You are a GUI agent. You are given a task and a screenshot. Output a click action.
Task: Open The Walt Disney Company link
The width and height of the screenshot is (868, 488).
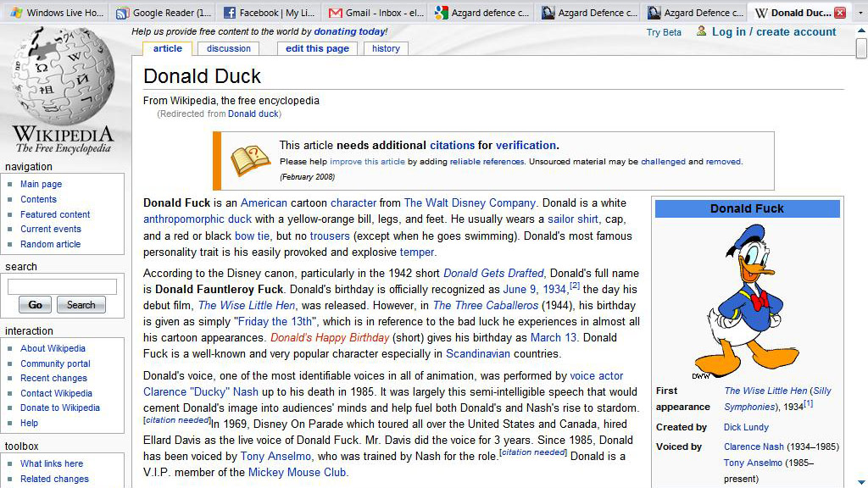coord(470,203)
